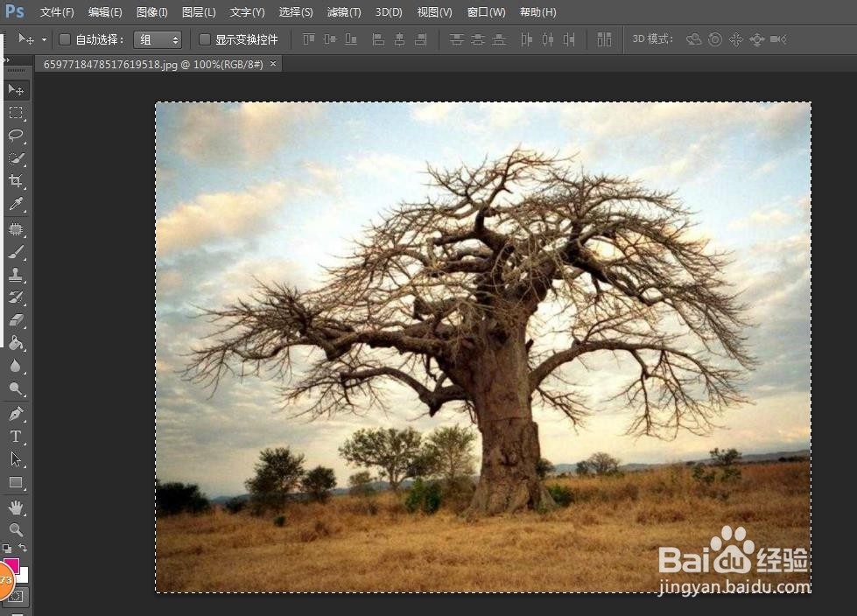This screenshot has height=616, width=857.
Task: Select the Eraser tool
Action: 16,320
